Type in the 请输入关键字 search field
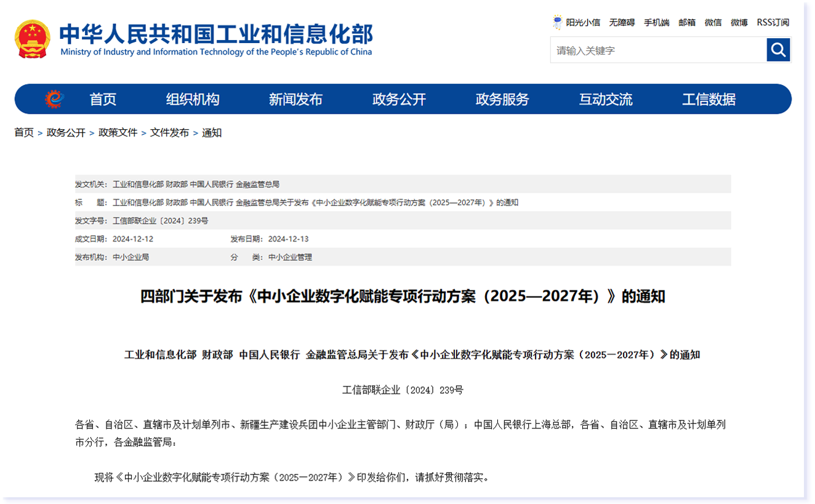815x504 pixels. (657, 50)
